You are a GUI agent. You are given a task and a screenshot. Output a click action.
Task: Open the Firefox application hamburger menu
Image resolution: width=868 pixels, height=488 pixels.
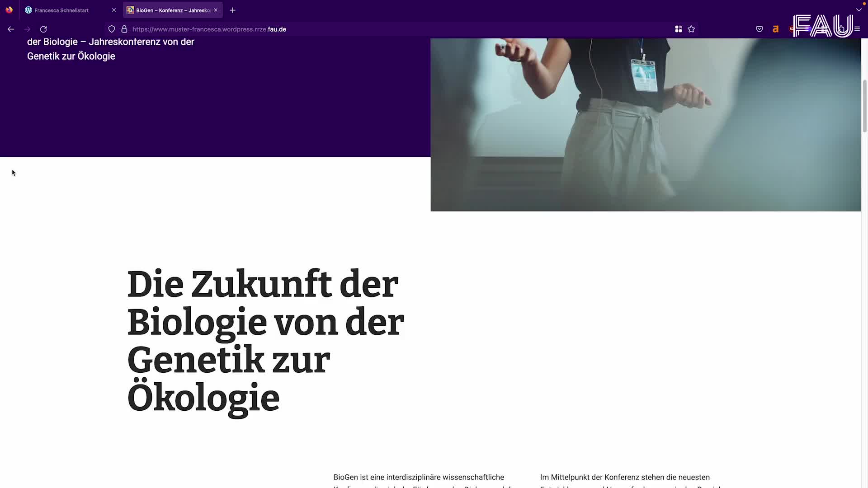pos(857,29)
